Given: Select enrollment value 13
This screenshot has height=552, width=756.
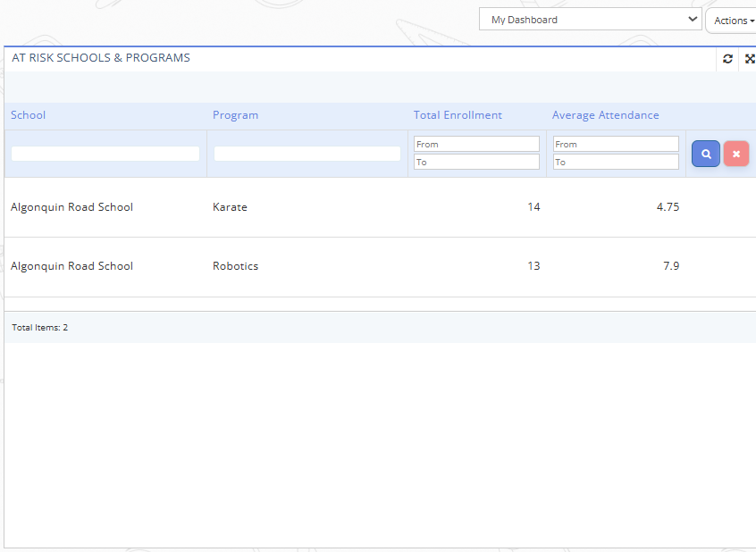Looking at the screenshot, I should pos(533,266).
